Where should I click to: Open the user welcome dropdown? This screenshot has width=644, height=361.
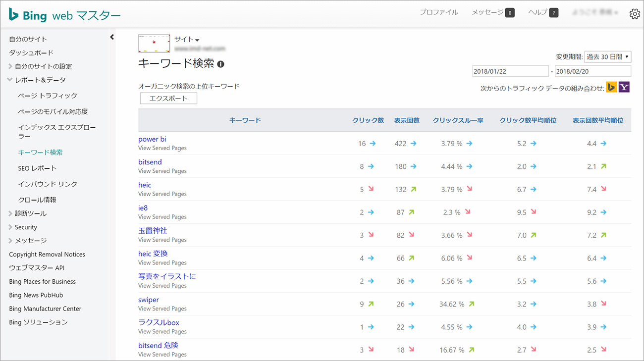click(x=595, y=12)
